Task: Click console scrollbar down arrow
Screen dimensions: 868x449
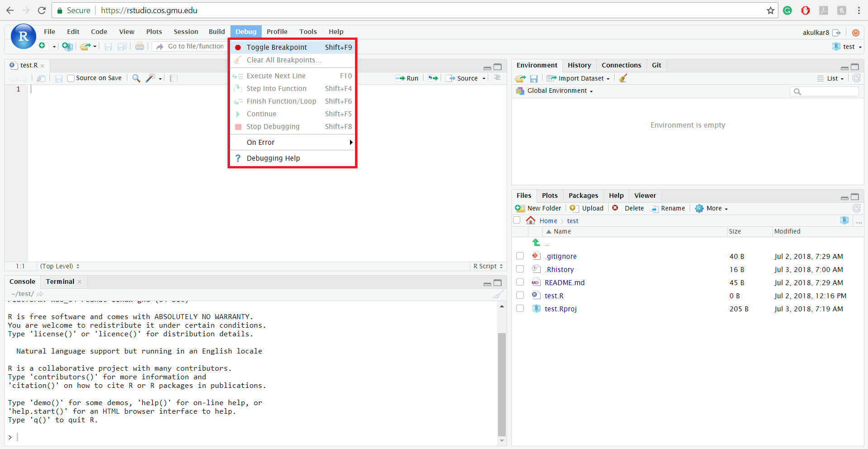Action: (x=502, y=440)
